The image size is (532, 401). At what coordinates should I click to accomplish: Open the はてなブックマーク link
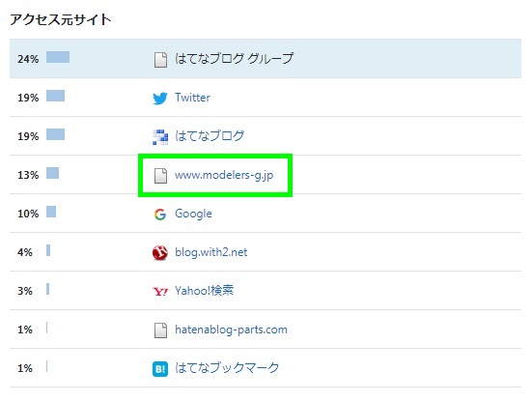227,368
